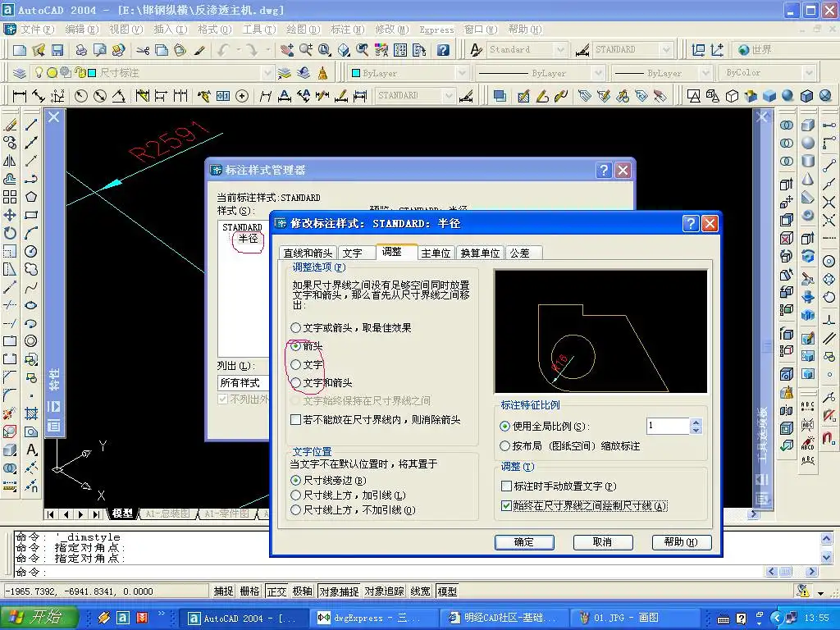Select the Center mark dimension tool
This screenshot has width=840, height=630.
pyautogui.click(x=242, y=96)
